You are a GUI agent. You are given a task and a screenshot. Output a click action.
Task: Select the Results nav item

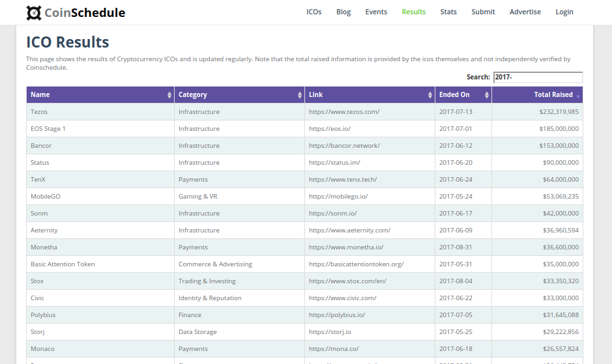coord(414,12)
